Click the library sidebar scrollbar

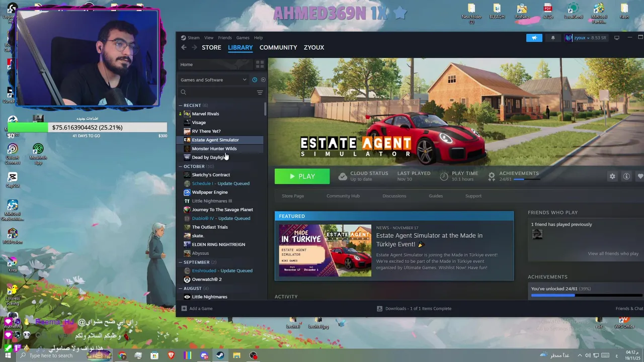coord(265,110)
